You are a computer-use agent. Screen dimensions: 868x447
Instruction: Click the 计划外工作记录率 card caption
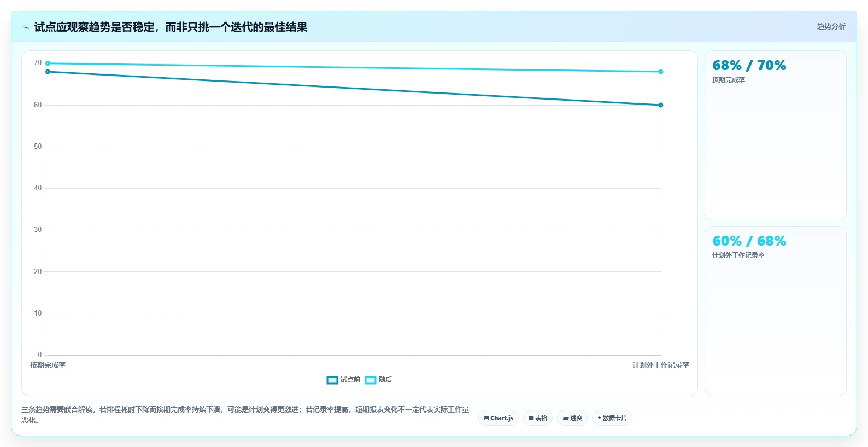(x=738, y=256)
